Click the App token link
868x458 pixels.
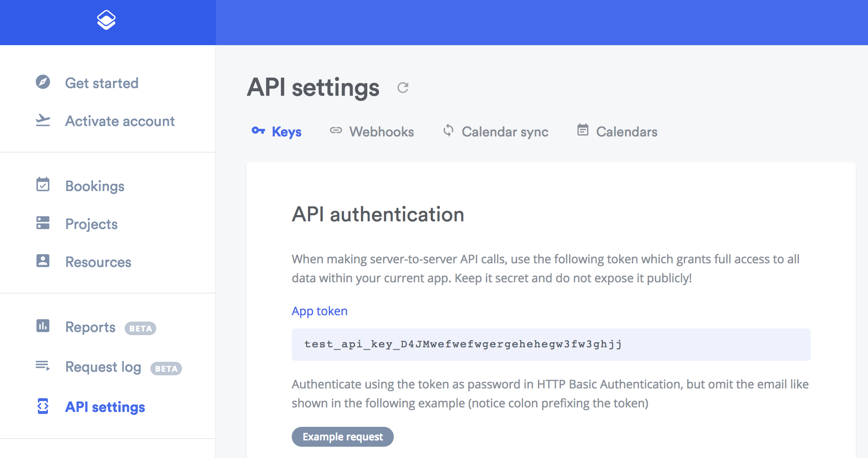point(319,311)
